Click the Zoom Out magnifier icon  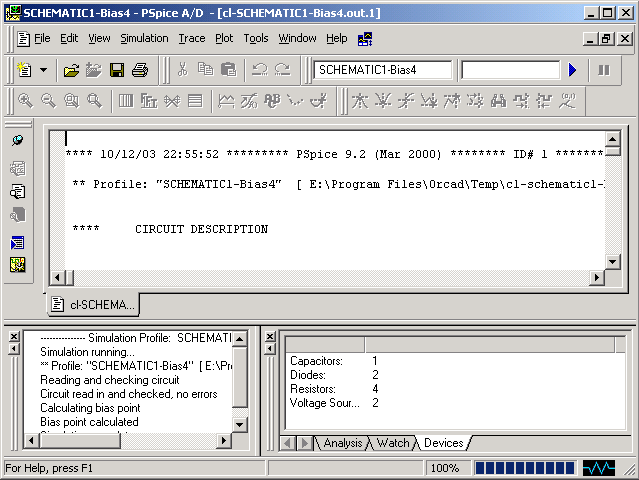click(48, 101)
